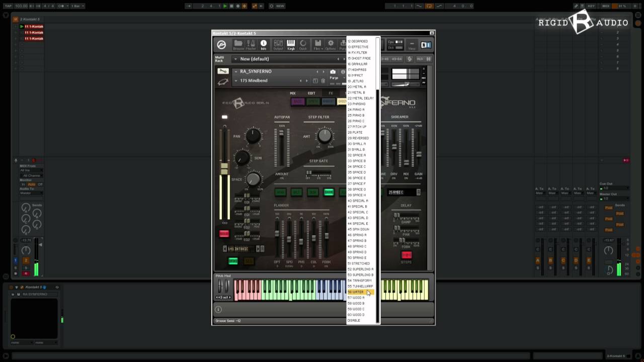
Task: Save snapshot icon next to 175 Mindbend
Action: tap(315, 80)
